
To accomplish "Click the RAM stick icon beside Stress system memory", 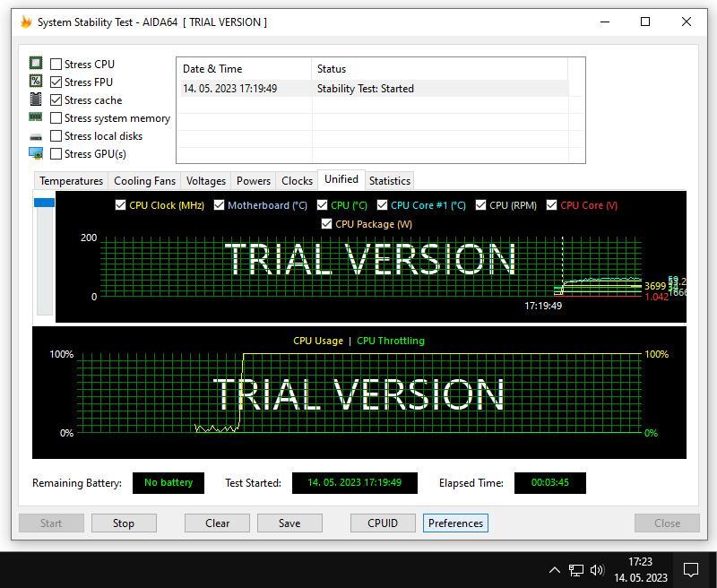I will pyautogui.click(x=36, y=117).
